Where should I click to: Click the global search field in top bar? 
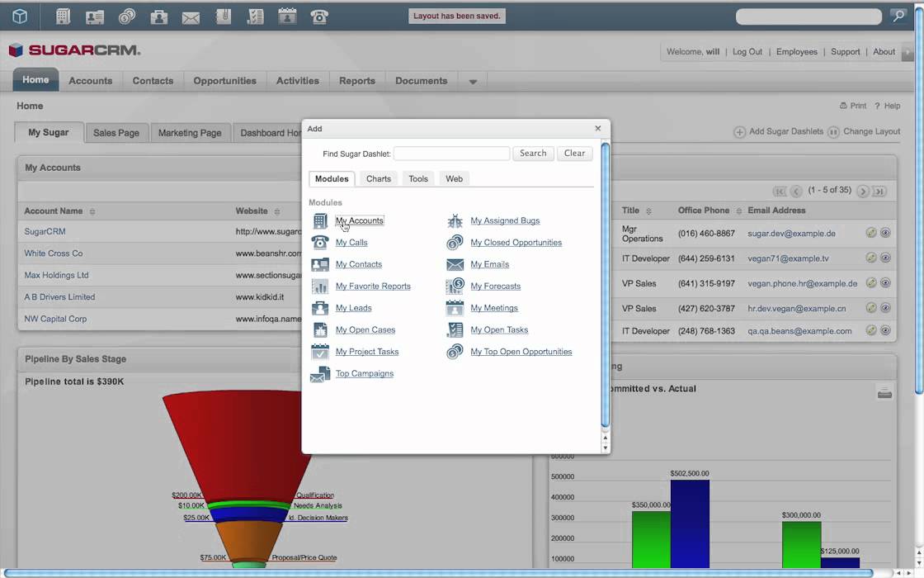tap(808, 17)
